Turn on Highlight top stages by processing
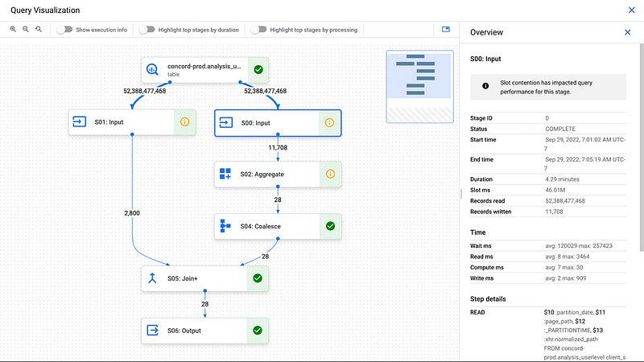Viewport: 644px width, 362px height. (258, 30)
